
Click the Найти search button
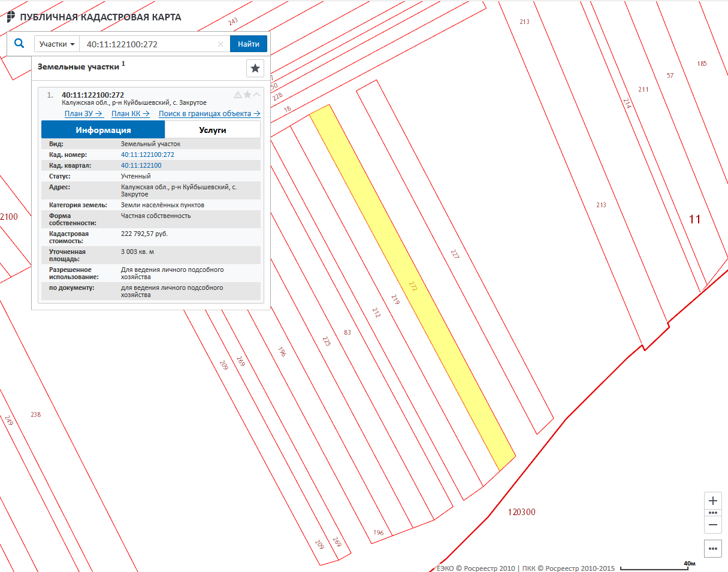coord(249,44)
